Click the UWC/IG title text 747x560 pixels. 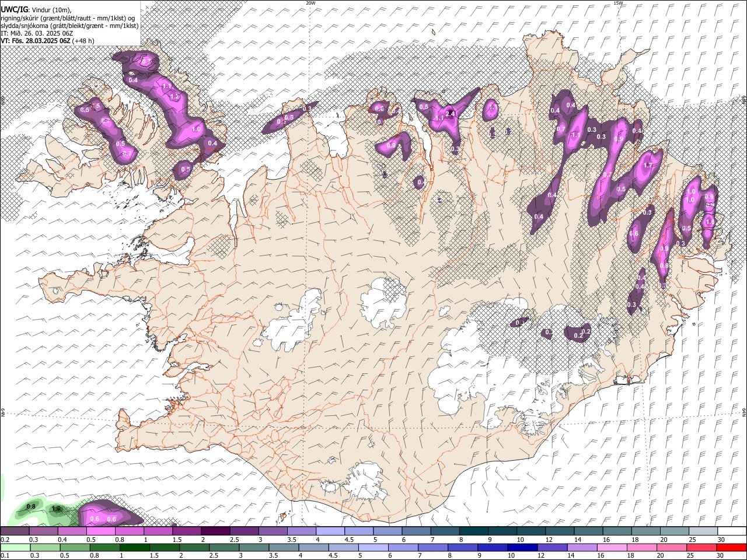click(x=14, y=9)
